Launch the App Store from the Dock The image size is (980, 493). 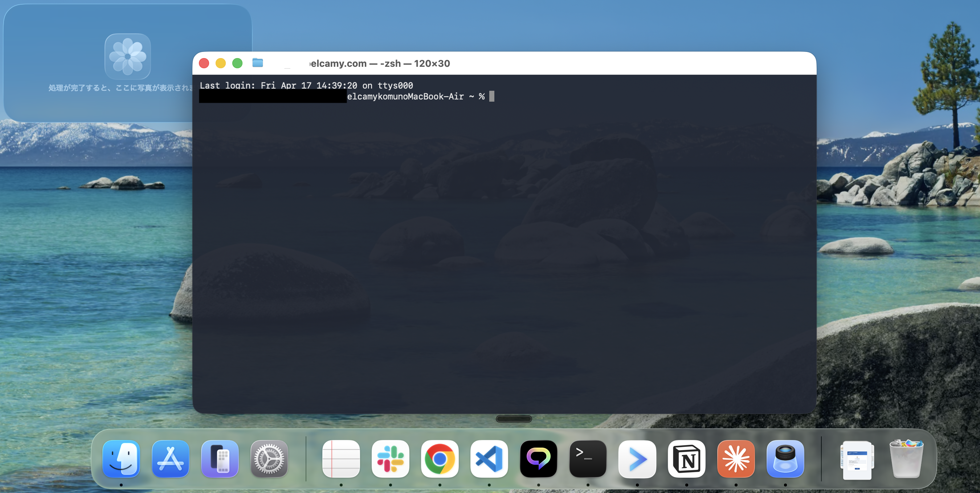[x=171, y=459]
